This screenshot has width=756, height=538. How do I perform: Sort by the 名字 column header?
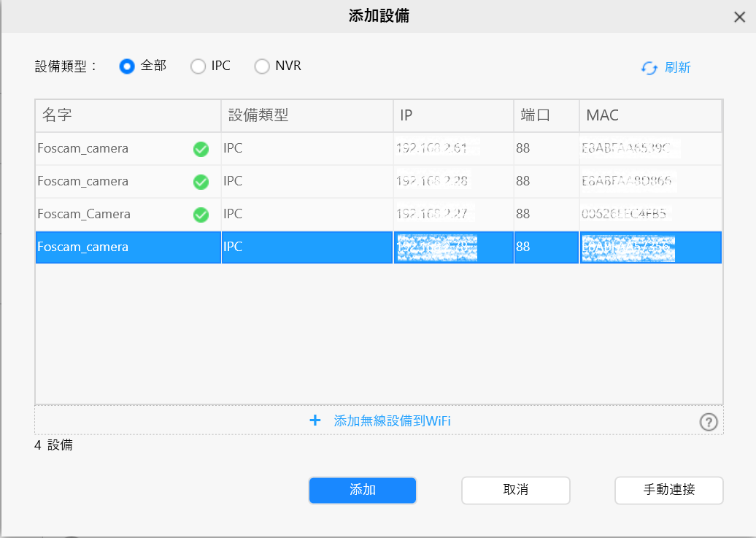coord(128,116)
